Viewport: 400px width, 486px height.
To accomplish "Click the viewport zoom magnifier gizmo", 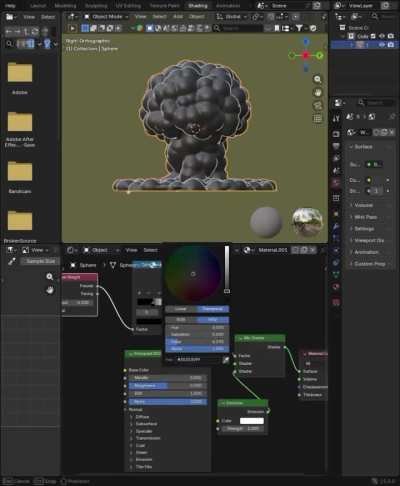I will click(x=318, y=79).
